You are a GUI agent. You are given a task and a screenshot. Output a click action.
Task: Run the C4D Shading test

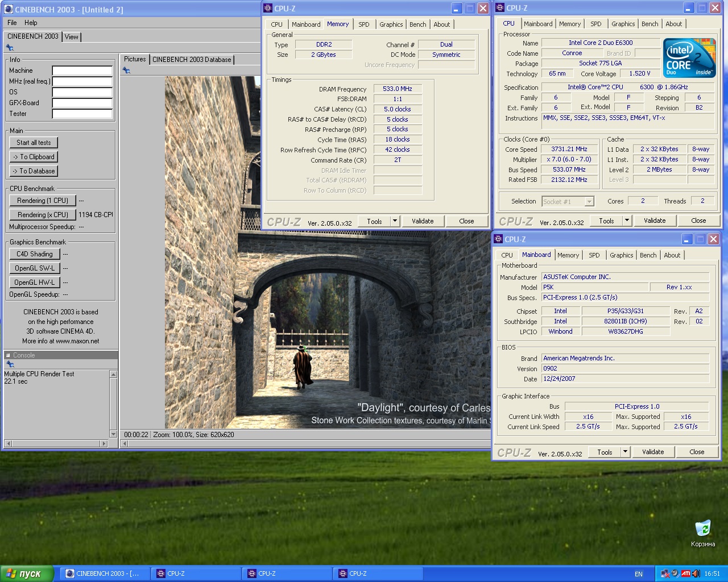coord(35,254)
